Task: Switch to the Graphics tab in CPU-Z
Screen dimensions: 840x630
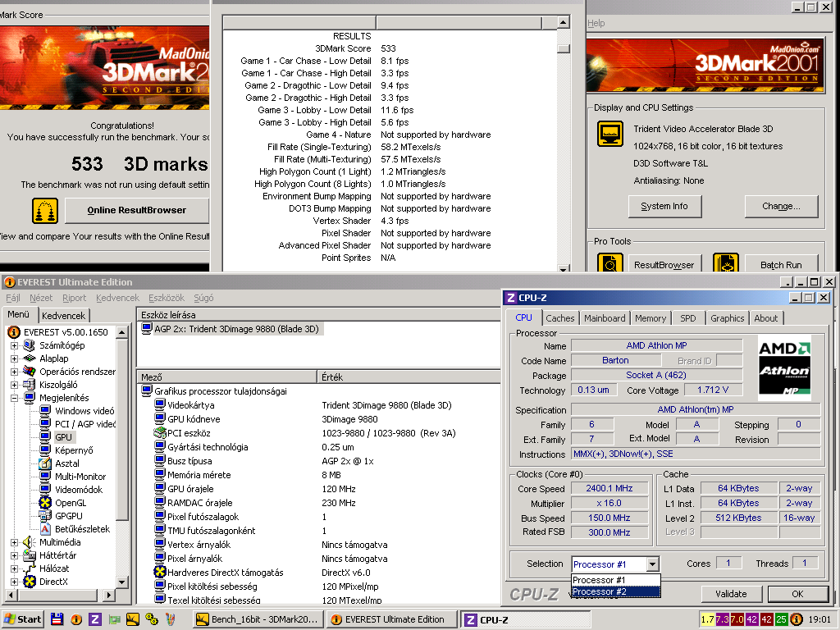Action: (727, 318)
